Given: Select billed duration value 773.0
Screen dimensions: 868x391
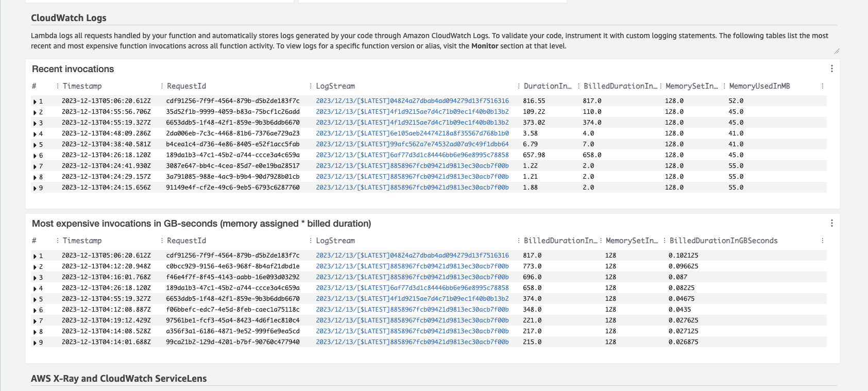Looking at the screenshot, I should tap(532, 266).
